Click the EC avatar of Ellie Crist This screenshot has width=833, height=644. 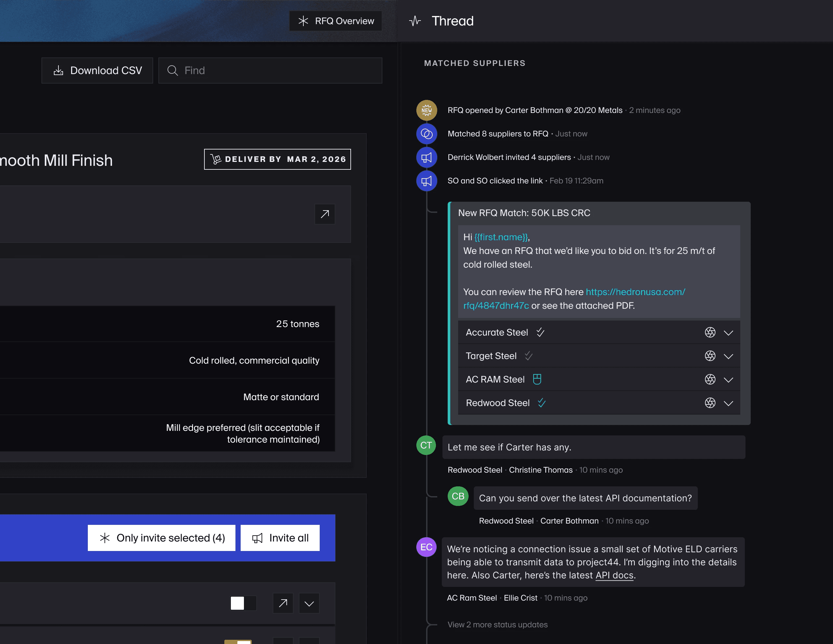[x=426, y=547]
